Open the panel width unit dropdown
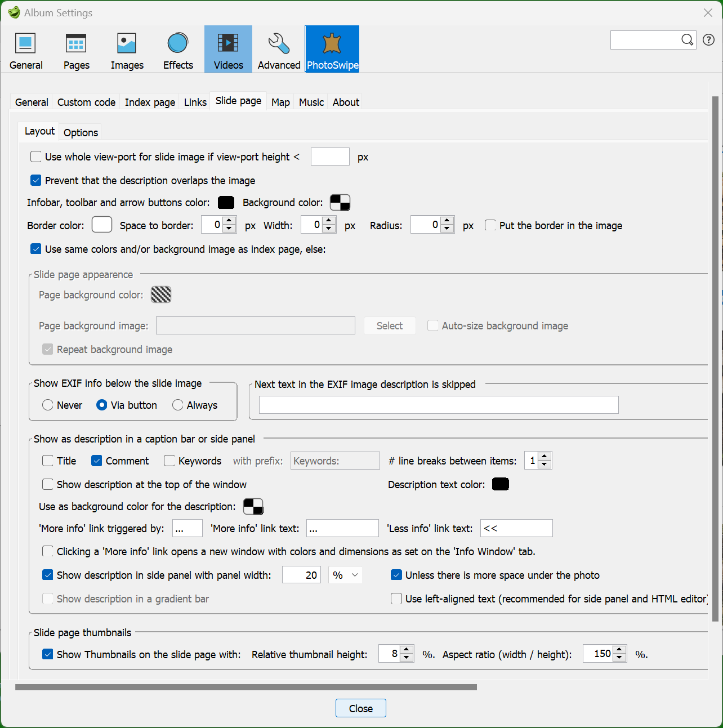Image resolution: width=723 pixels, height=728 pixels. tap(345, 575)
